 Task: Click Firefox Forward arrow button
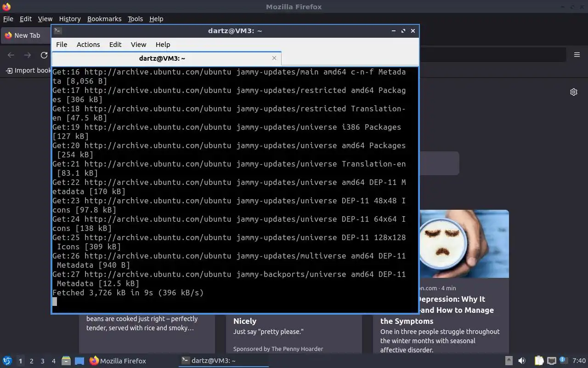tap(28, 55)
